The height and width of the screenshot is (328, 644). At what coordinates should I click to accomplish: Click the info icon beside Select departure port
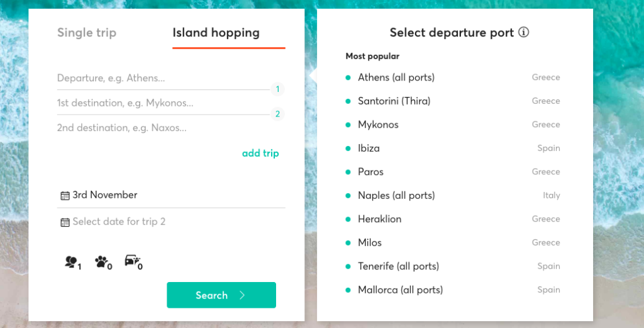[524, 32]
